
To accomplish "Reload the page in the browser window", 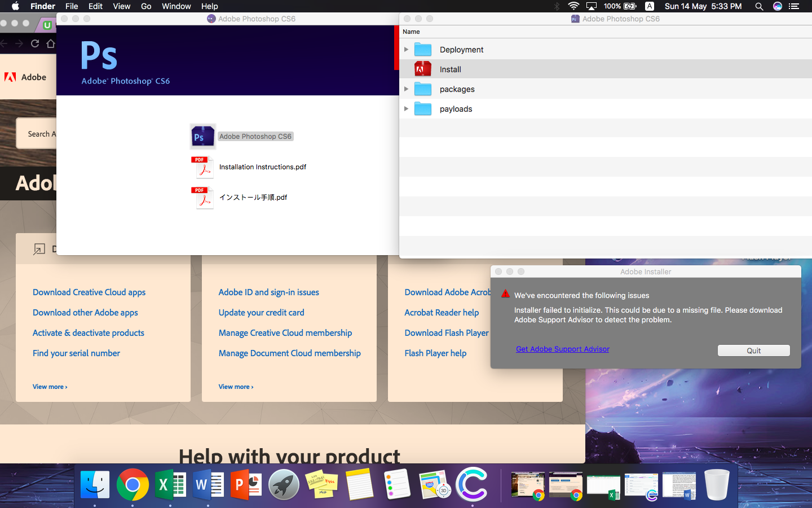I will (x=35, y=43).
